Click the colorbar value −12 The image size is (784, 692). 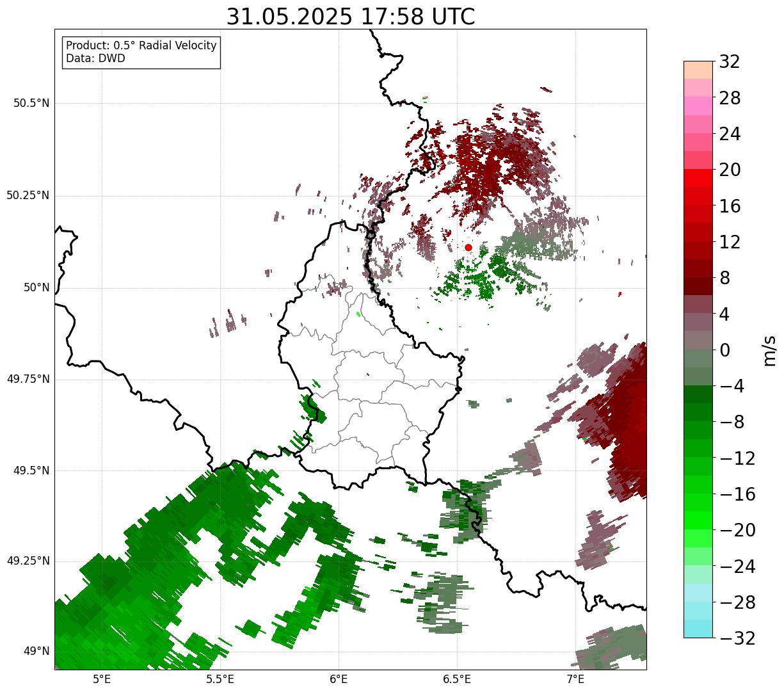(737, 458)
